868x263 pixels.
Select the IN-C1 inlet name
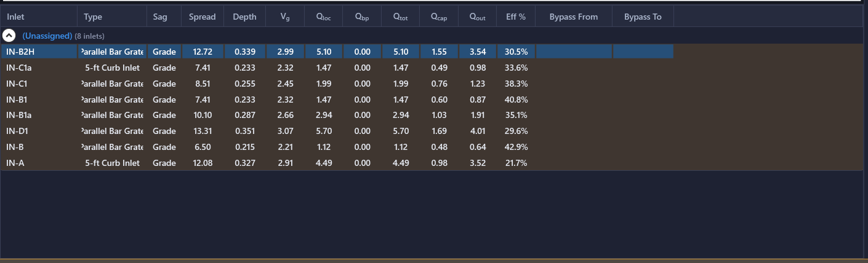pyautogui.click(x=17, y=84)
